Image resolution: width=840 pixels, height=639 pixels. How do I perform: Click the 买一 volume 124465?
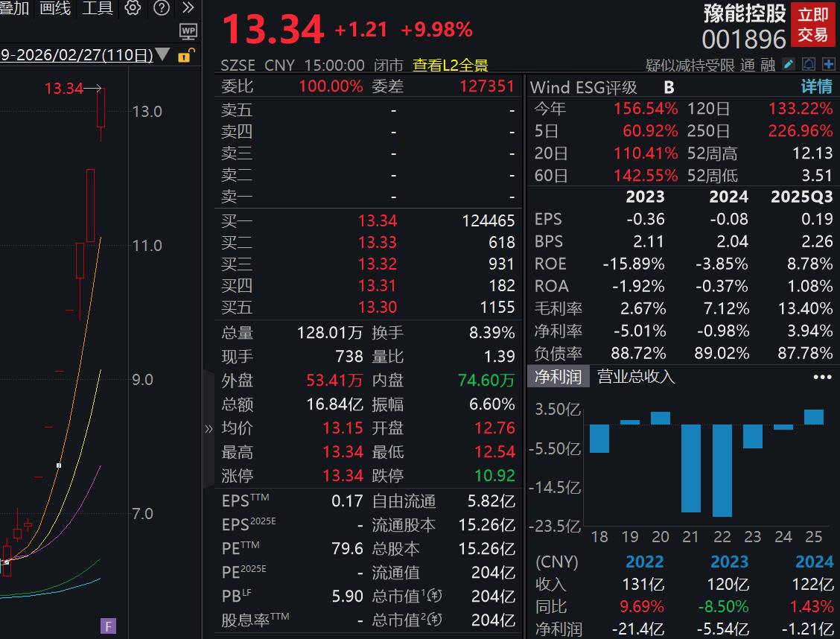pos(488,220)
